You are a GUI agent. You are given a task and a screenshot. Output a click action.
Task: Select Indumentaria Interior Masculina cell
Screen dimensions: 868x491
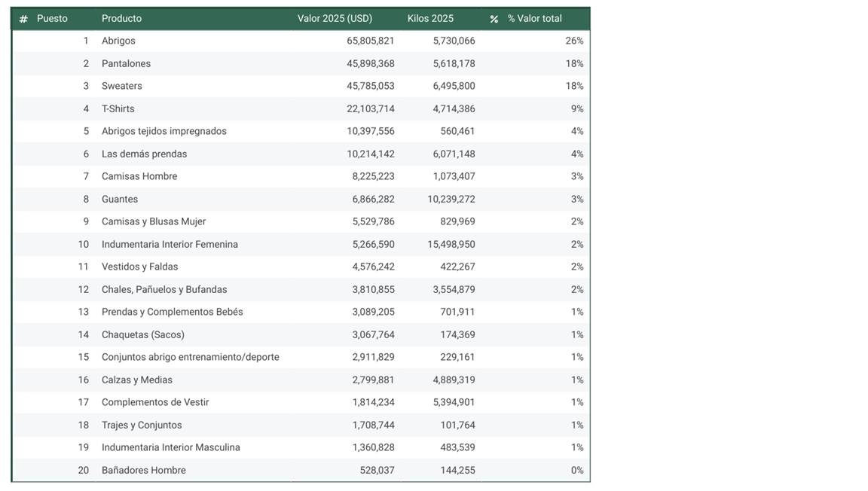(x=171, y=447)
